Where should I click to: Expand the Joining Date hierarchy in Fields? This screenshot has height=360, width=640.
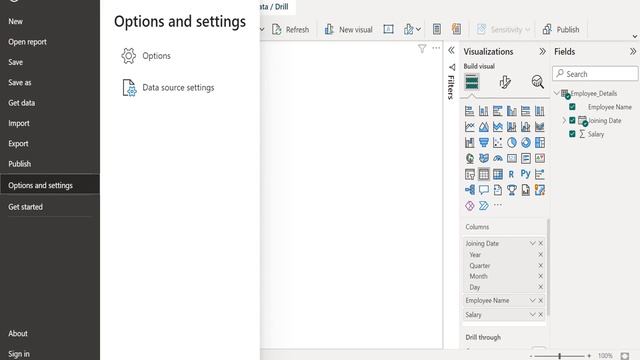coord(564,120)
